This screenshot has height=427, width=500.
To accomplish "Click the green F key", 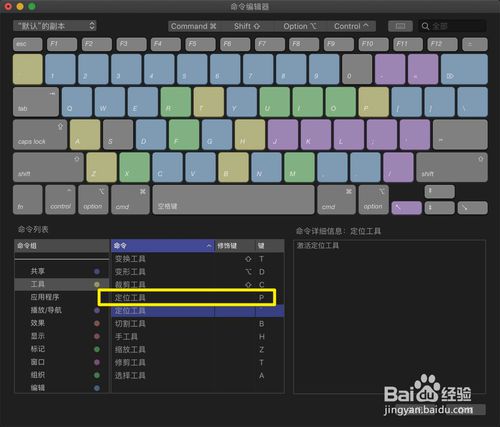I will [x=184, y=134].
